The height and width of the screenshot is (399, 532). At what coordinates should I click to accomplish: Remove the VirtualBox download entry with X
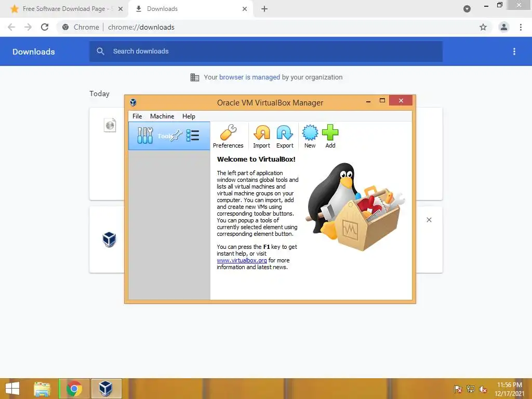pyautogui.click(x=429, y=220)
